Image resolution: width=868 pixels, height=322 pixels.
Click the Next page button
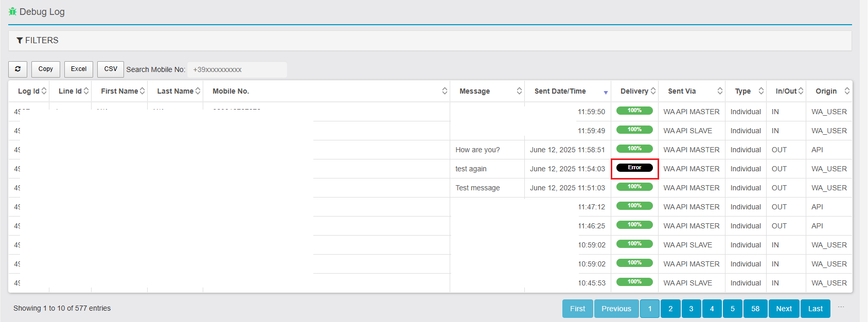coord(784,309)
